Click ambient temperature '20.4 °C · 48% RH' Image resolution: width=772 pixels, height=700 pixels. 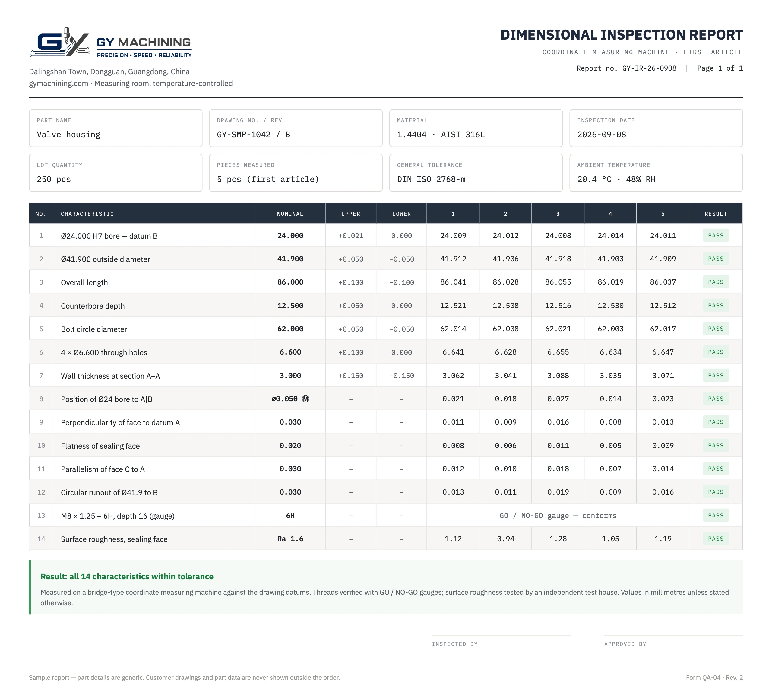(x=616, y=179)
